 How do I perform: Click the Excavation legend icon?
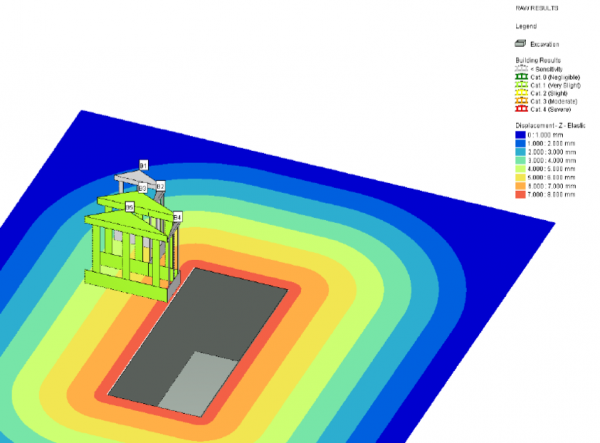pyautogui.click(x=520, y=44)
